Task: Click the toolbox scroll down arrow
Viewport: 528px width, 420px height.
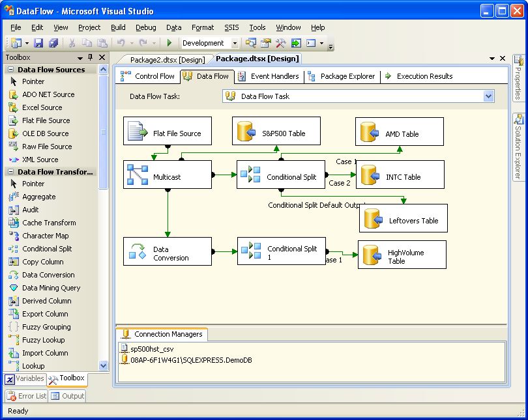Action: point(103,365)
